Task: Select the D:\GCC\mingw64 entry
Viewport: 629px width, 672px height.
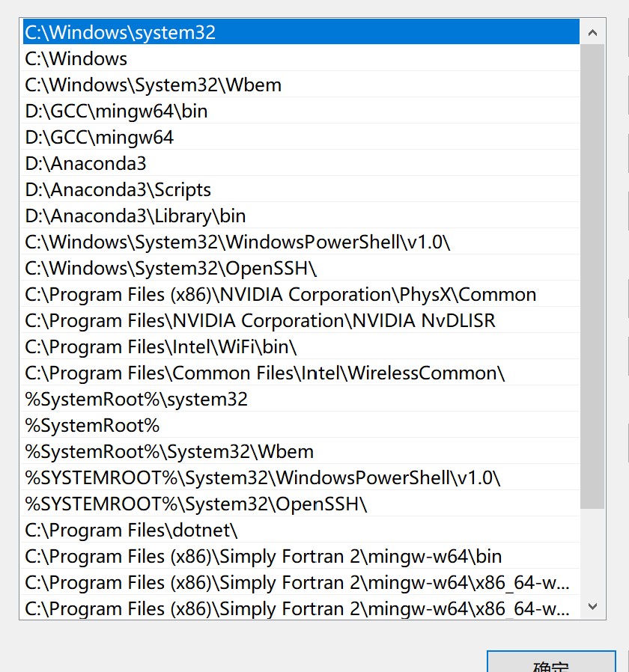Action: tap(301, 137)
